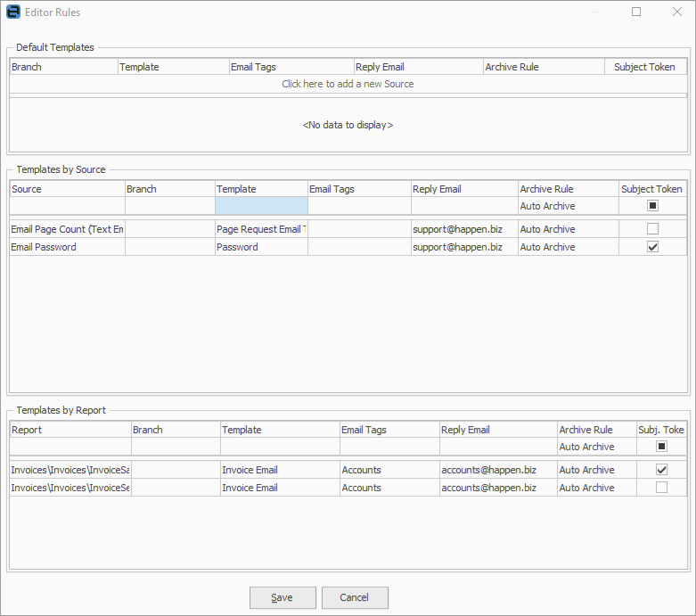Screen dimensions: 696x616
Task: Open Archive Rule cell for Email Page Count row
Action: [568, 229]
